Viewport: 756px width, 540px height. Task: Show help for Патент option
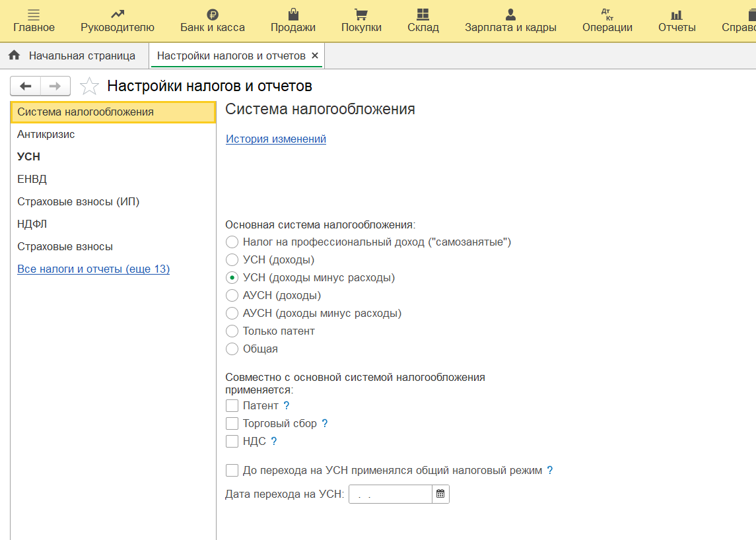tap(287, 405)
